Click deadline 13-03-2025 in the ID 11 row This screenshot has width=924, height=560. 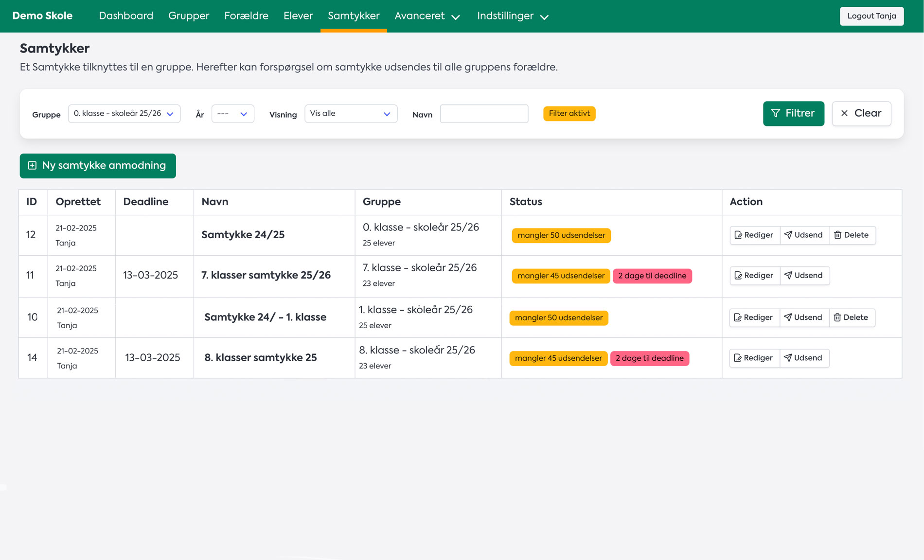click(150, 275)
